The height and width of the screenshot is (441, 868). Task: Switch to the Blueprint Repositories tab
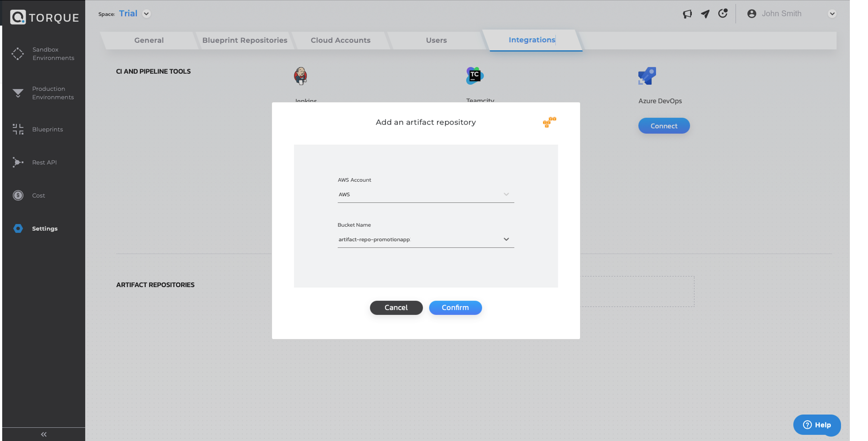(245, 40)
